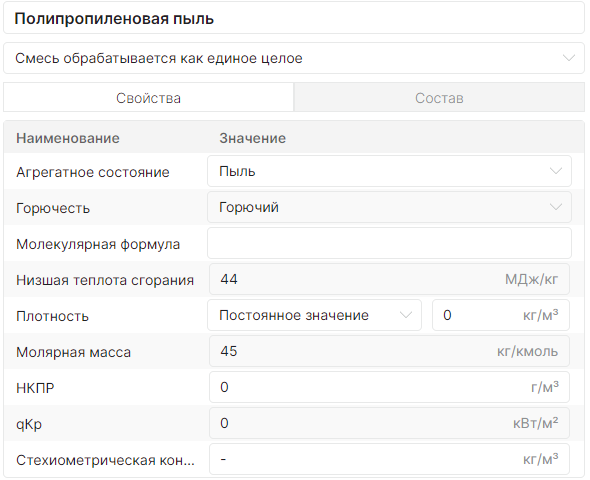This screenshot has width=590, height=480.
Task: Click the 'Плотность' row label
Action: coord(52,316)
